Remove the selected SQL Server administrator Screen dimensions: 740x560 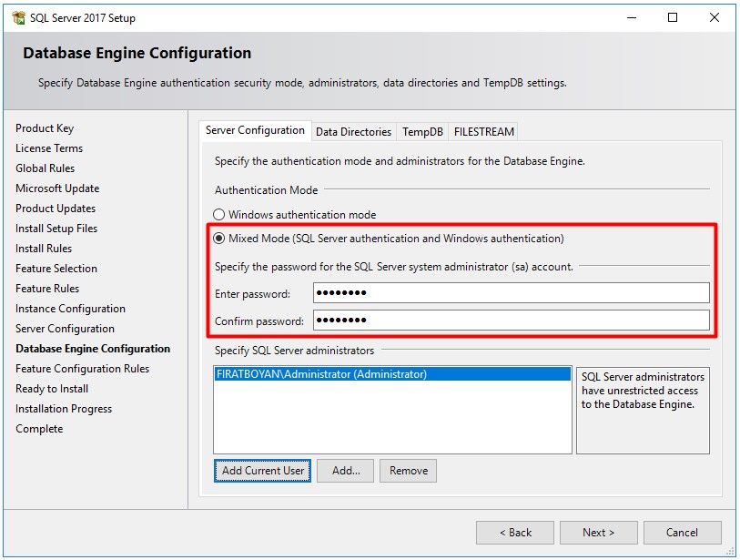pyautogui.click(x=408, y=471)
